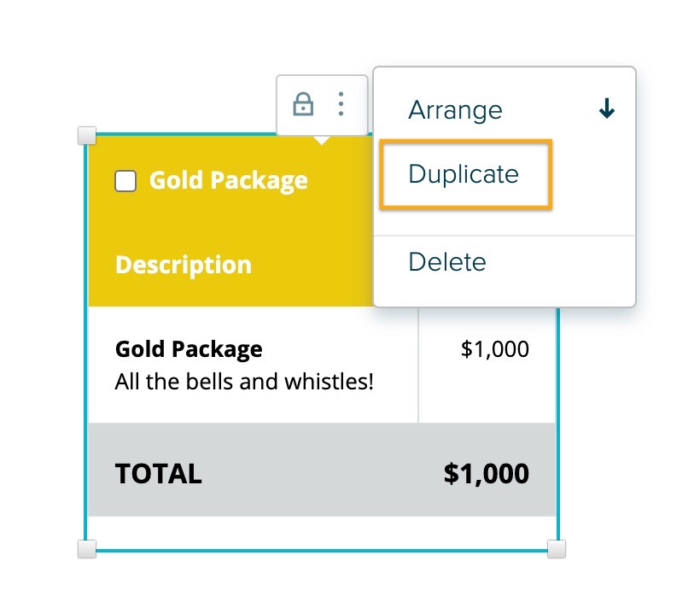Click the empty white area below TOTAL row
Image resolution: width=700 pixels, height=608 pixels.
pyautogui.click(x=322, y=533)
